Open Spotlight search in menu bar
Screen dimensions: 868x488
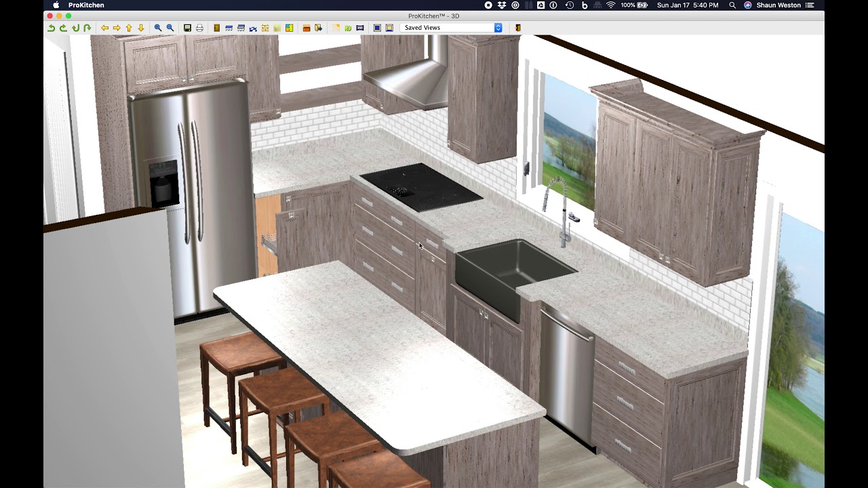pyautogui.click(x=732, y=5)
